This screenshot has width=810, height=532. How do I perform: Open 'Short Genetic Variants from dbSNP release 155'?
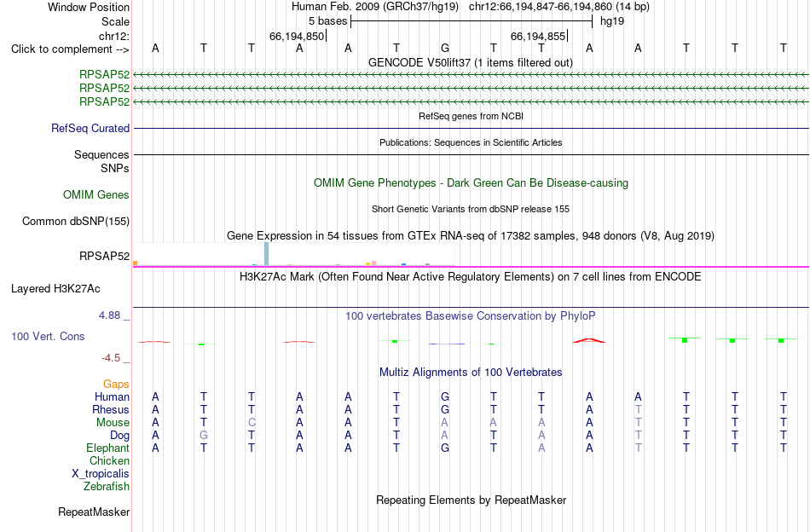471,209
